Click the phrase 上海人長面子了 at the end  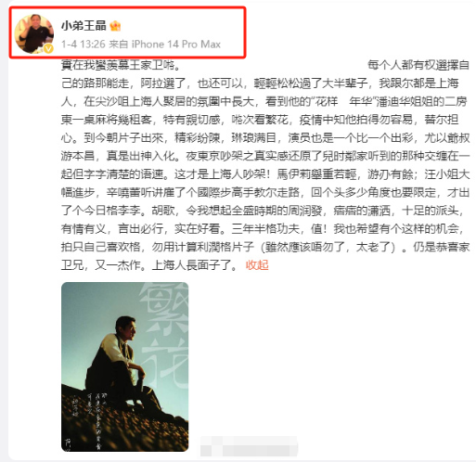[191, 265]
